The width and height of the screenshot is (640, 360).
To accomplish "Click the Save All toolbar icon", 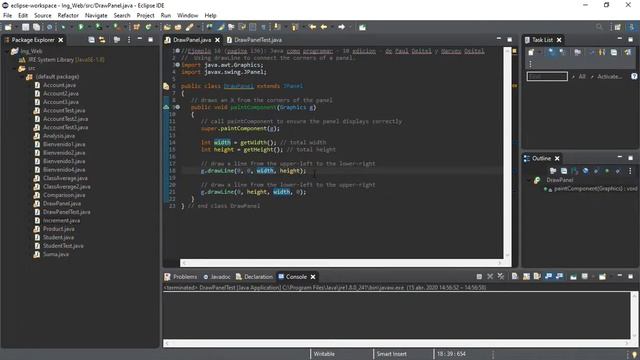I will point(36,27).
